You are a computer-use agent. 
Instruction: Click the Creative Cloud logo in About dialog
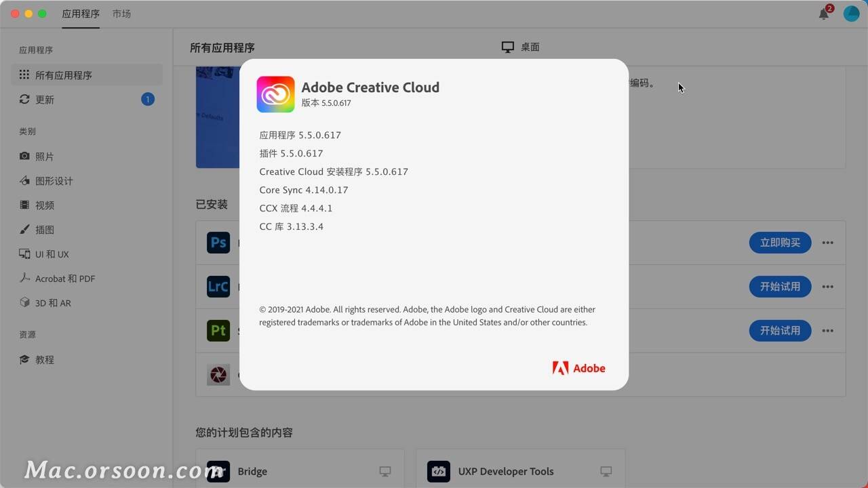click(275, 94)
